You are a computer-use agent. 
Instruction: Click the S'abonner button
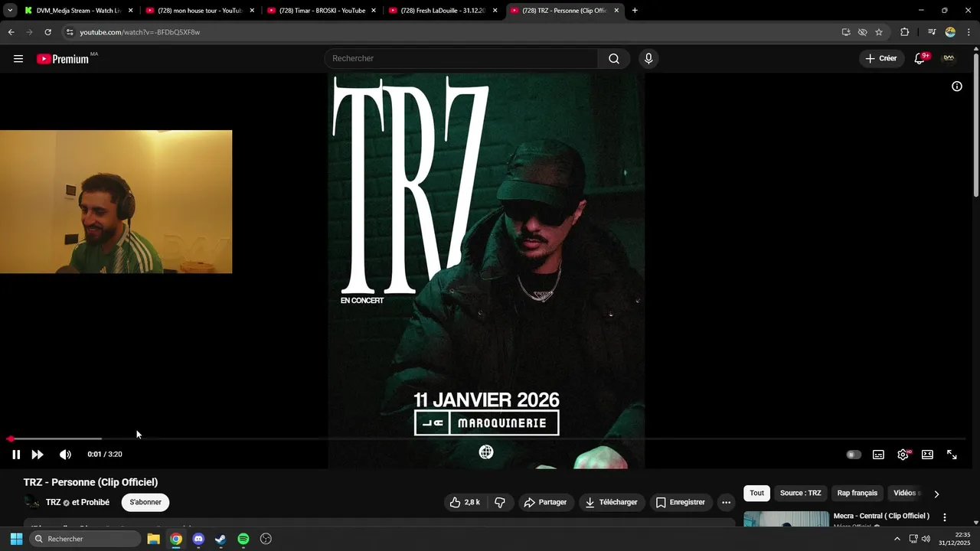[x=145, y=503]
